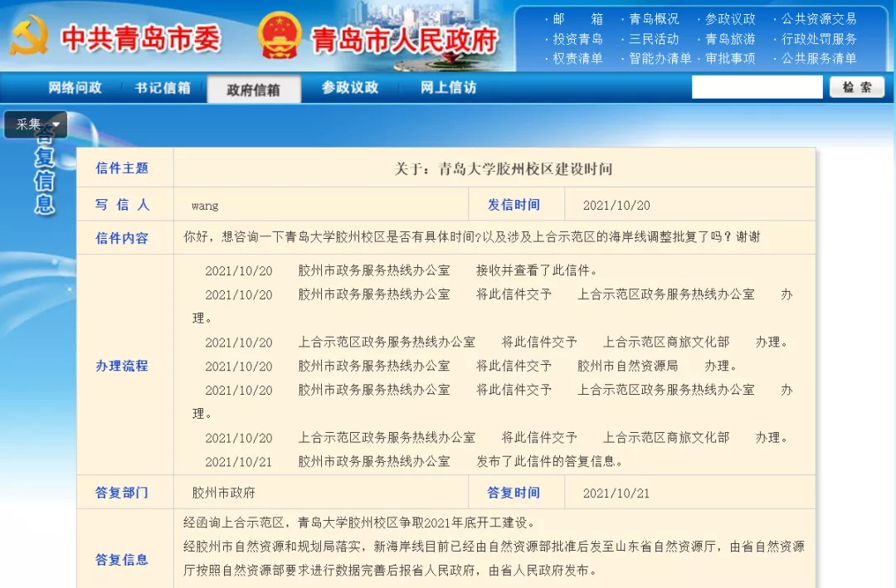Open the 行政处罚服务 link

[819, 39]
